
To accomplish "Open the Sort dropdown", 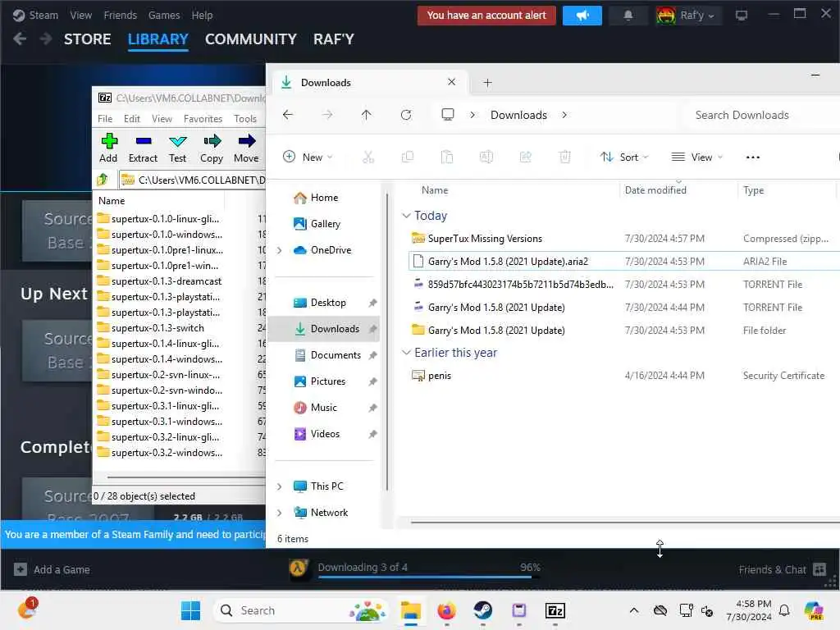I will pyautogui.click(x=624, y=157).
